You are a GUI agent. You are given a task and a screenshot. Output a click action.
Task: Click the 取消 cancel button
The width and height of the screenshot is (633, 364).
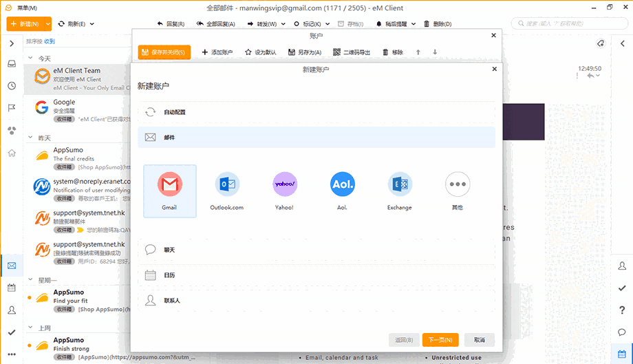479,340
